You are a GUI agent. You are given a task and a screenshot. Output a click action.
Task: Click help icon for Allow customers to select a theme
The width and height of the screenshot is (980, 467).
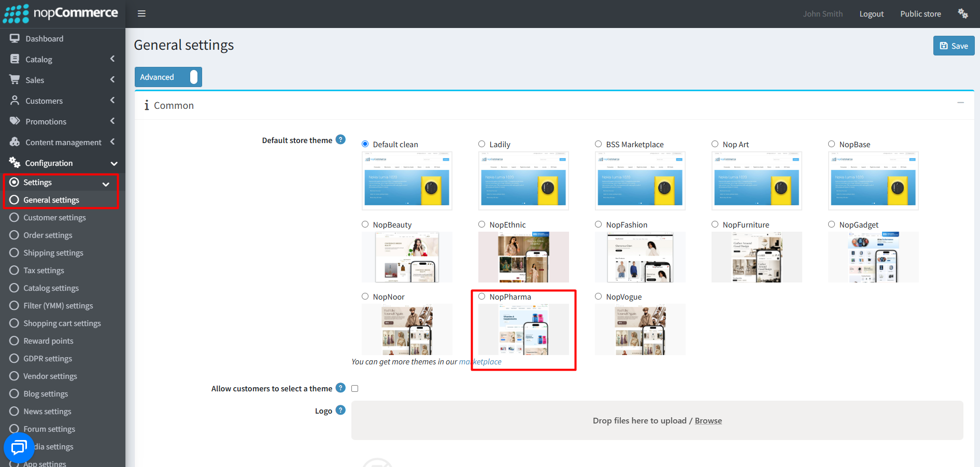point(340,388)
